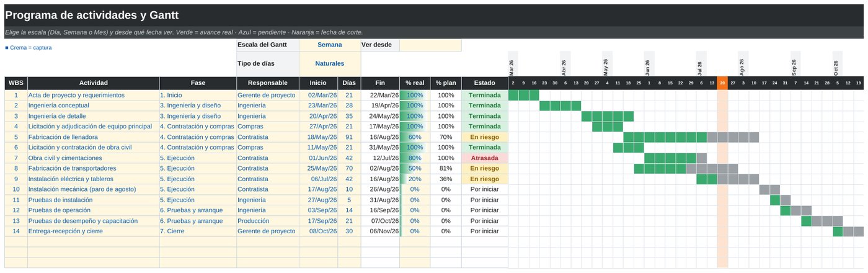868x273 pixels.
Task: Select the "1. Inicio" phase cell
Action: 198,96
